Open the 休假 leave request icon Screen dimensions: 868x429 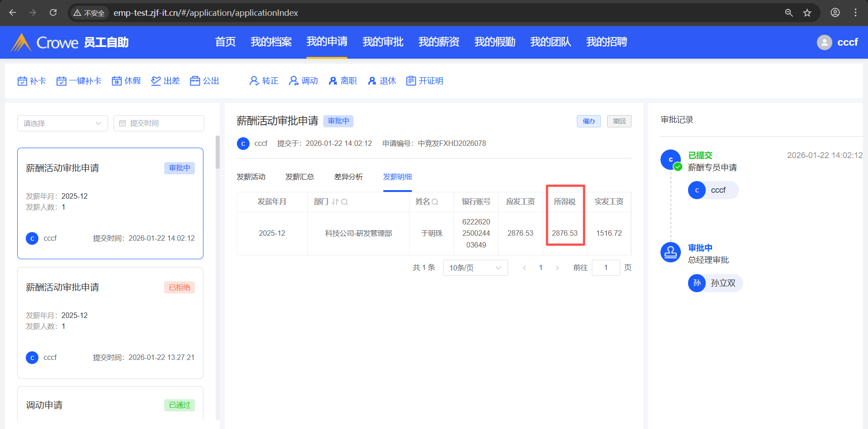pyautogui.click(x=117, y=81)
